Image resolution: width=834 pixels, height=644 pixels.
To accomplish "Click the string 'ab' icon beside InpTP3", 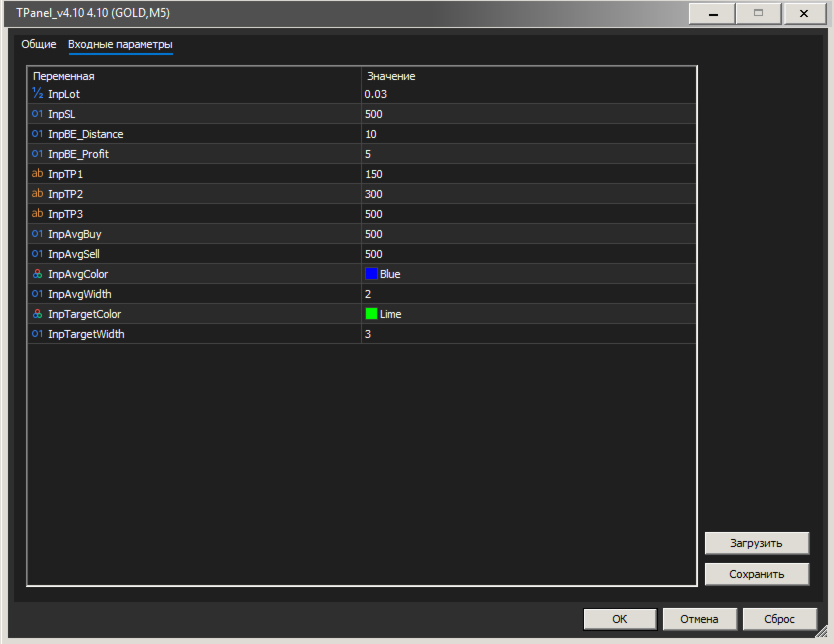I will tap(37, 214).
